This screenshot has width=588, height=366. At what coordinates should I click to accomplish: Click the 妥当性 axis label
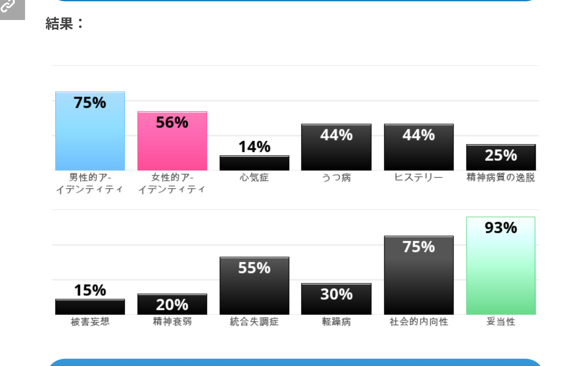pyautogui.click(x=501, y=322)
